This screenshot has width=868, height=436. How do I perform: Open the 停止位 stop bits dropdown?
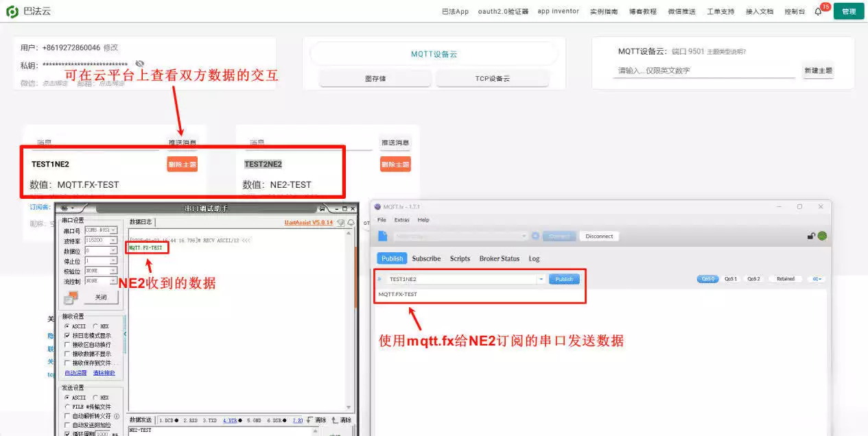coord(113,261)
